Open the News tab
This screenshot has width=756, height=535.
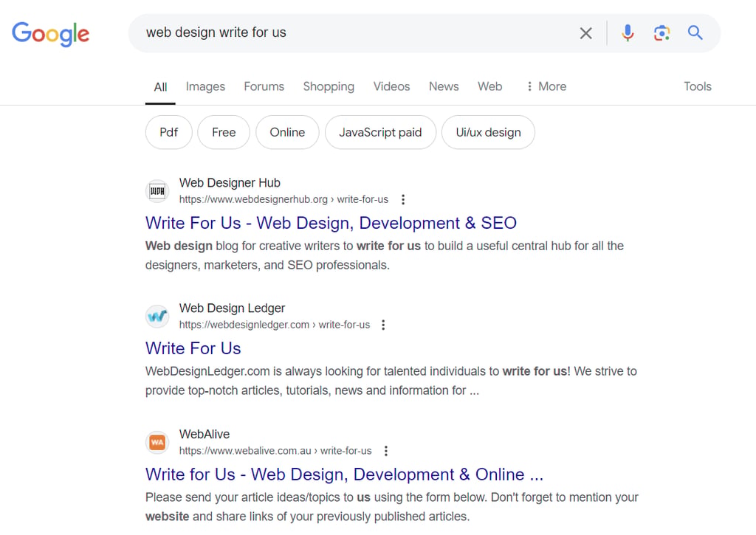[x=444, y=87]
